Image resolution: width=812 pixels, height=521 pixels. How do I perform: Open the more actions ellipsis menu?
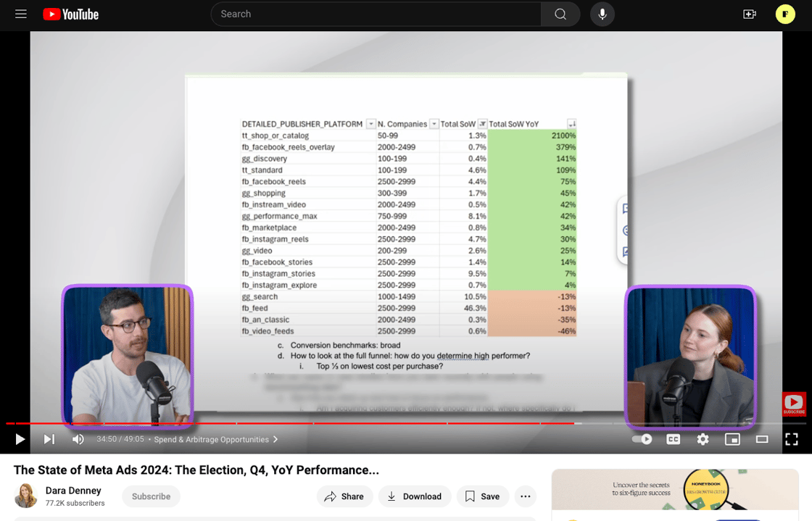[526, 496]
